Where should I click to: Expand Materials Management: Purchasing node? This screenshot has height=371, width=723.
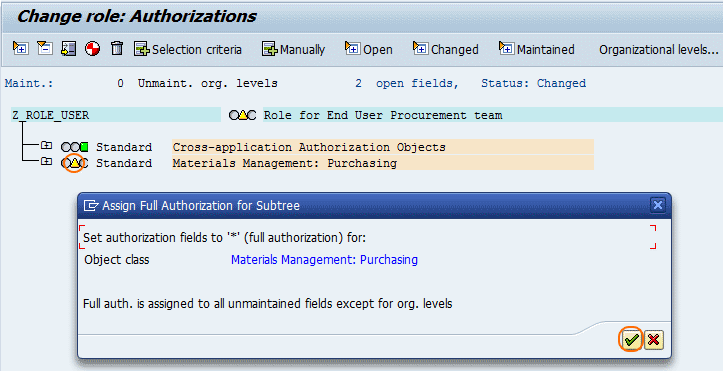[x=46, y=161]
